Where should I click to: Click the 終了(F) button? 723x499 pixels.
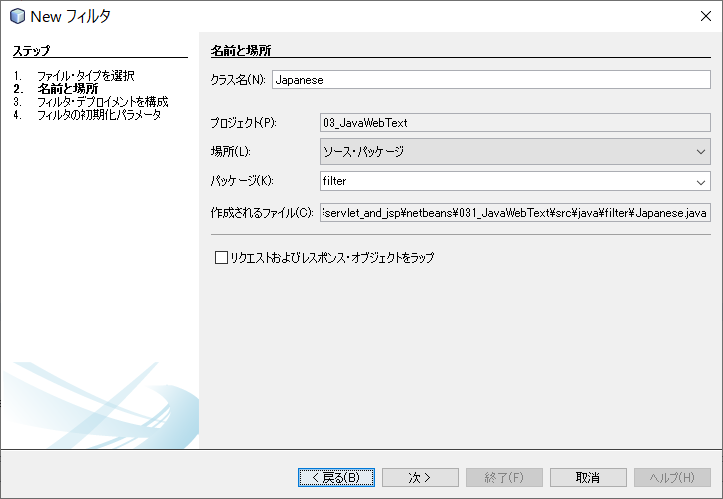coord(504,477)
